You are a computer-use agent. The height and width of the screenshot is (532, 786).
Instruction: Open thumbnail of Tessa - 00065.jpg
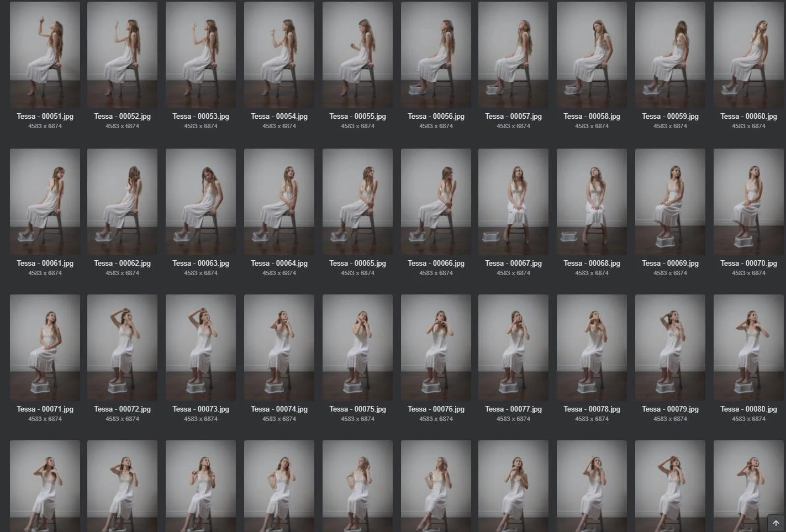[x=357, y=202]
